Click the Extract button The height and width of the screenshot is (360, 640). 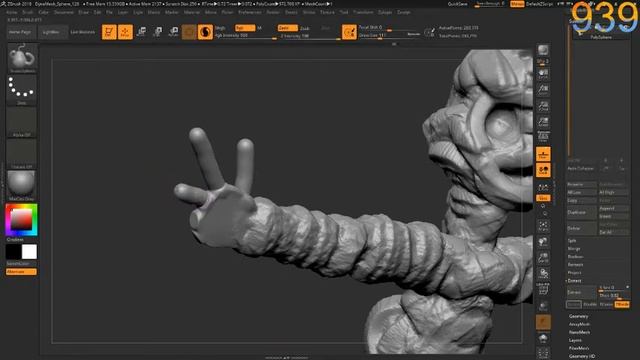[x=581, y=292]
